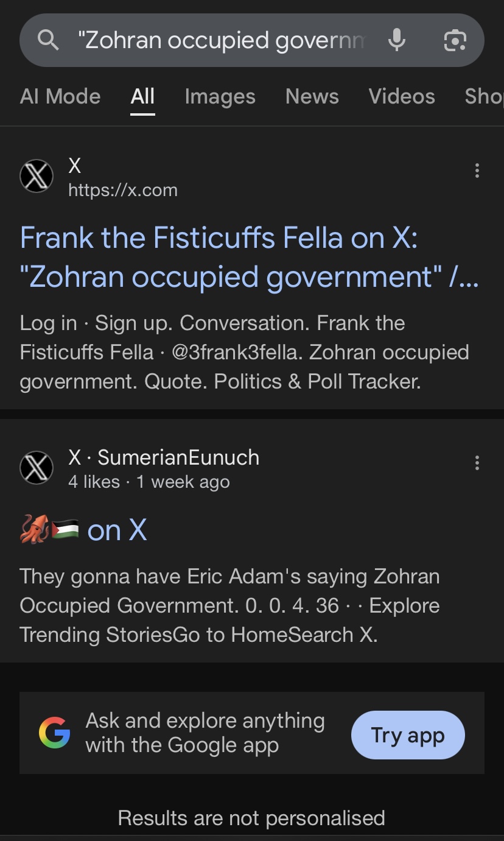Open the Shopping tab at the edge
504x841 pixels.
[484, 96]
